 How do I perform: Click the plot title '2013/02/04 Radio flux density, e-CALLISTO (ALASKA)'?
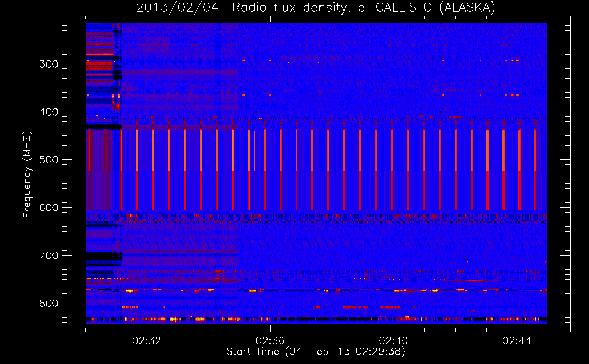click(x=316, y=7)
